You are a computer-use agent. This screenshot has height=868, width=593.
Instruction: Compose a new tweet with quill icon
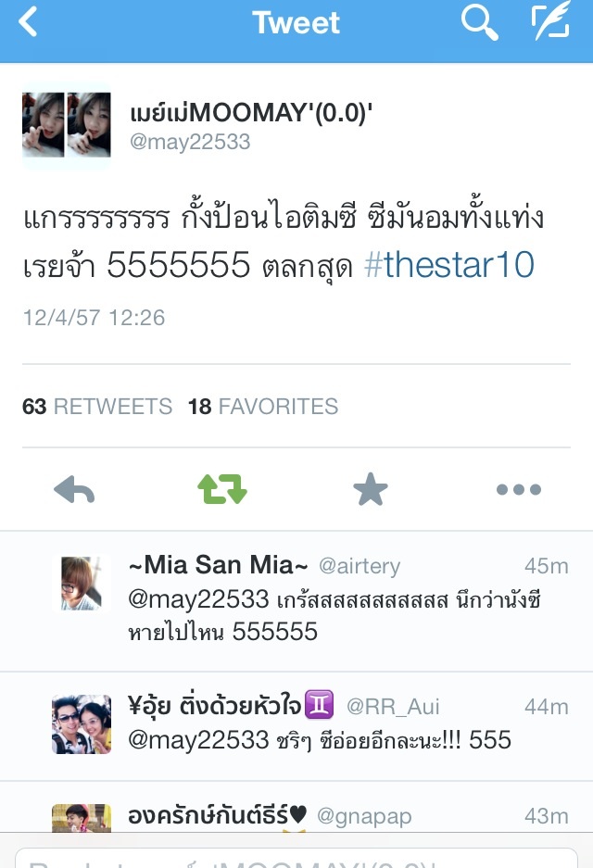point(551,21)
